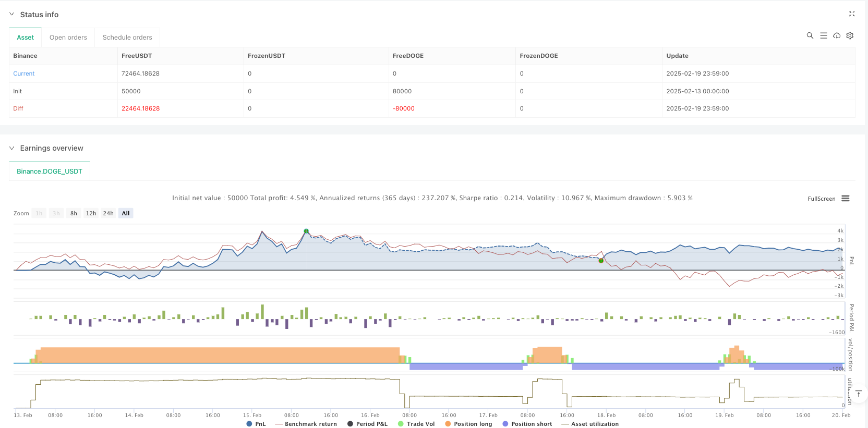The image size is (868, 428).
Task: Switch to the Open orders tab
Action: pyautogui.click(x=68, y=38)
